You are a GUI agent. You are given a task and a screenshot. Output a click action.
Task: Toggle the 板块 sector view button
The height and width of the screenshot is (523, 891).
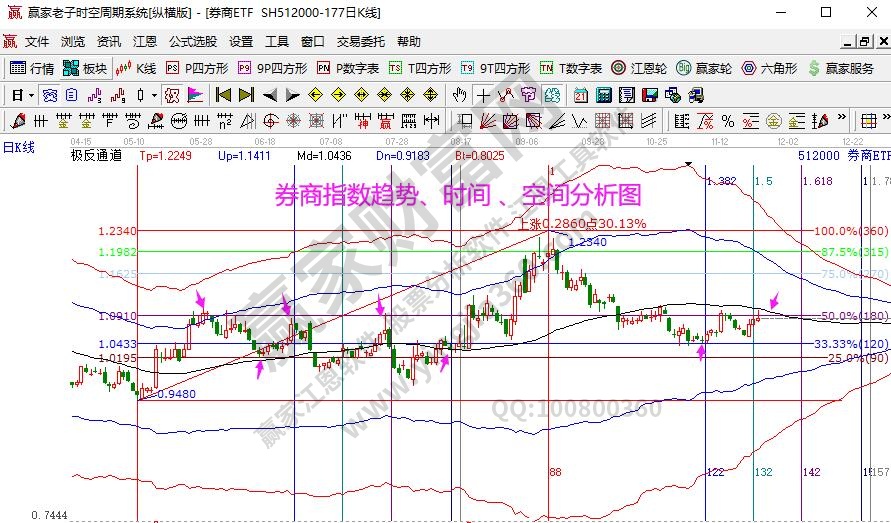[x=85, y=68]
